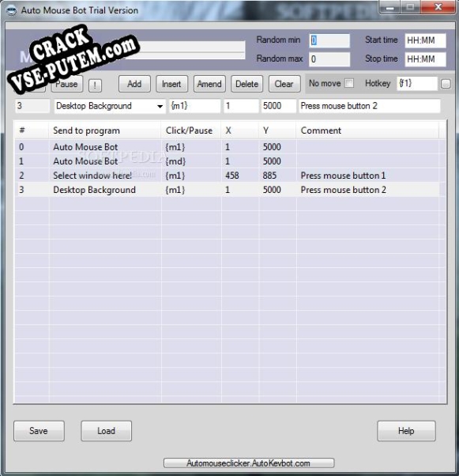The height and width of the screenshot is (476, 459).
Task: Click the Auto Mouse Bot title bar icon
Action: 12,10
